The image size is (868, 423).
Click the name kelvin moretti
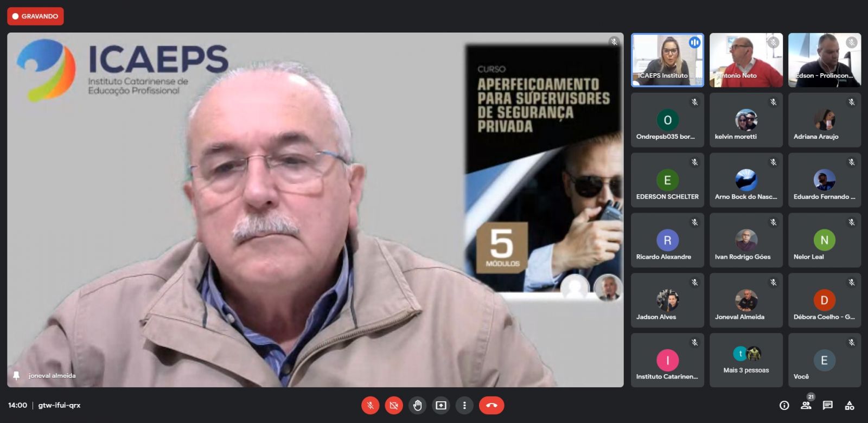[736, 137]
